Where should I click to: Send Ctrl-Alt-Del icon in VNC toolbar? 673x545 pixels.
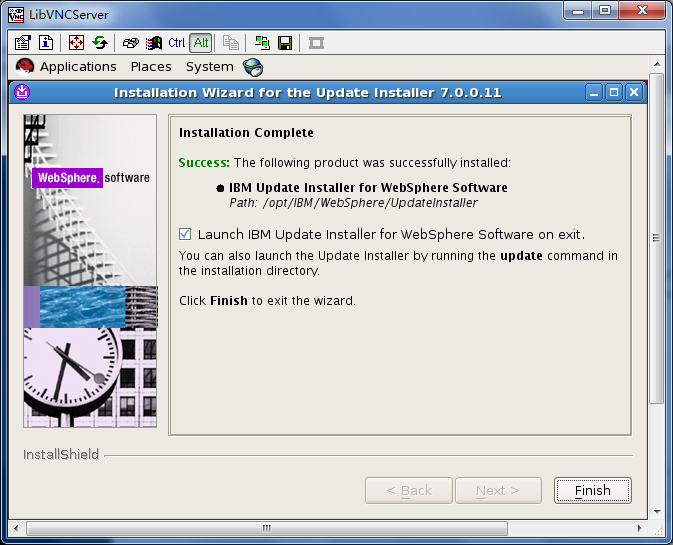tap(130, 42)
